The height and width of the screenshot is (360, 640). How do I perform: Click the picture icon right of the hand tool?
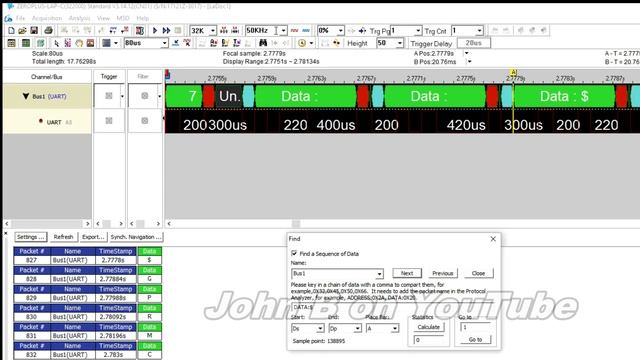[90, 43]
